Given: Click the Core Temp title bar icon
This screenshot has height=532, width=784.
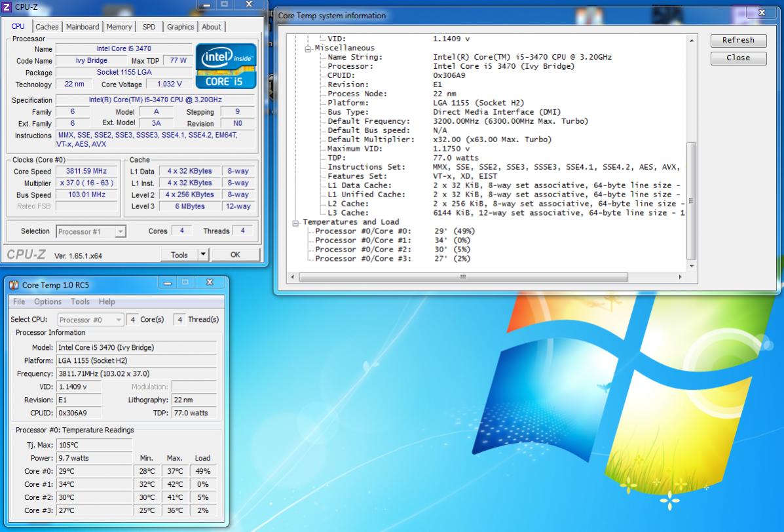Looking at the screenshot, I should click(x=14, y=285).
